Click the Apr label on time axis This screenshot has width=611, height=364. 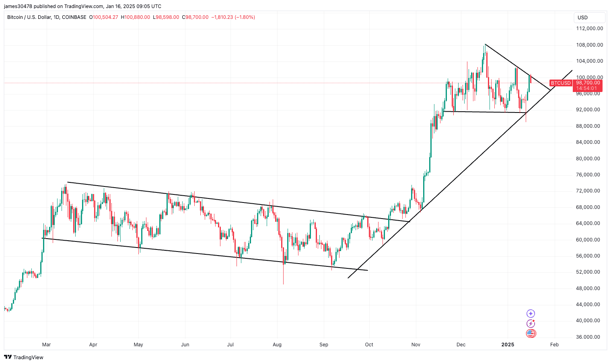[x=93, y=345]
